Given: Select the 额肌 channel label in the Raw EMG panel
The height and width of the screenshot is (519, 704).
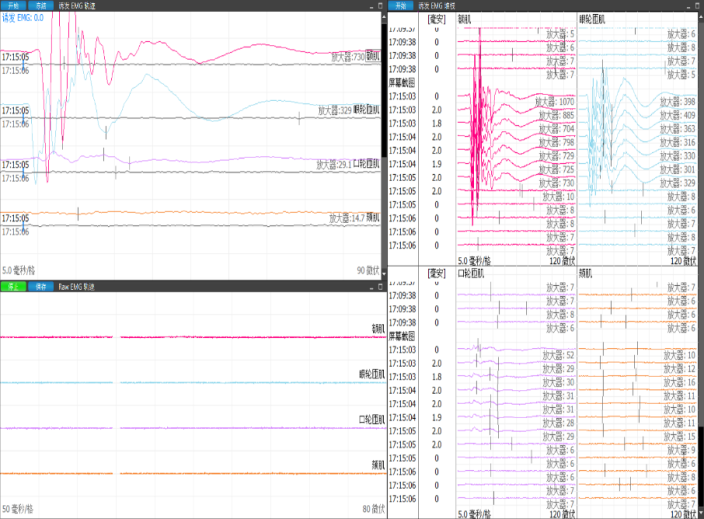Looking at the screenshot, I should tap(375, 328).
